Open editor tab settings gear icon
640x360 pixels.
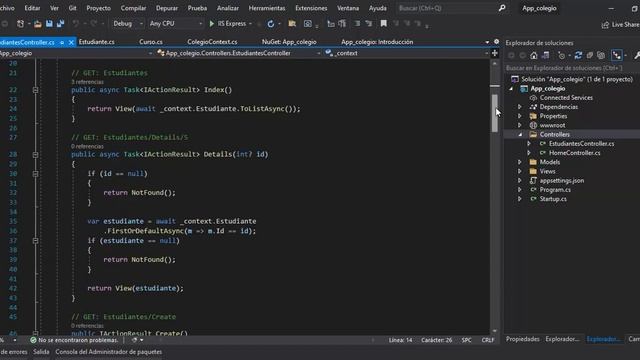click(x=496, y=42)
